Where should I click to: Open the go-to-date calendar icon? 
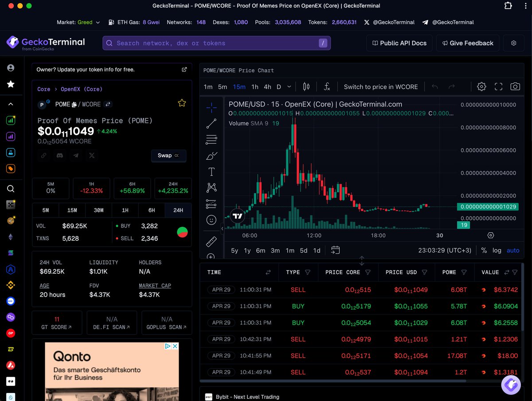pyautogui.click(x=336, y=250)
